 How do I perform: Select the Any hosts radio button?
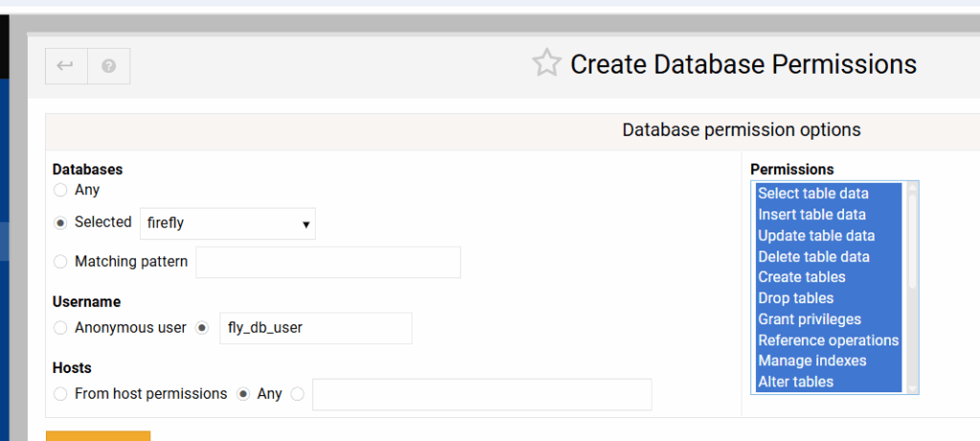[243, 394]
